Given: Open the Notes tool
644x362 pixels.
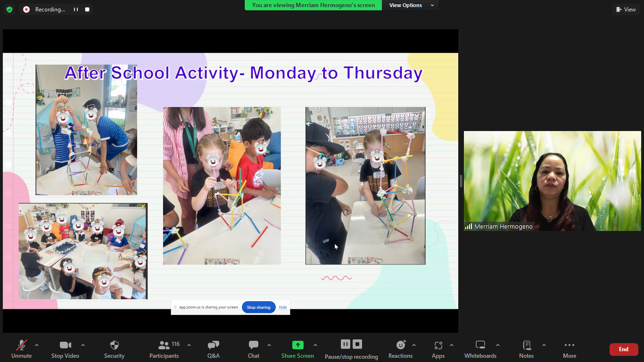Looking at the screenshot, I should tap(526, 349).
